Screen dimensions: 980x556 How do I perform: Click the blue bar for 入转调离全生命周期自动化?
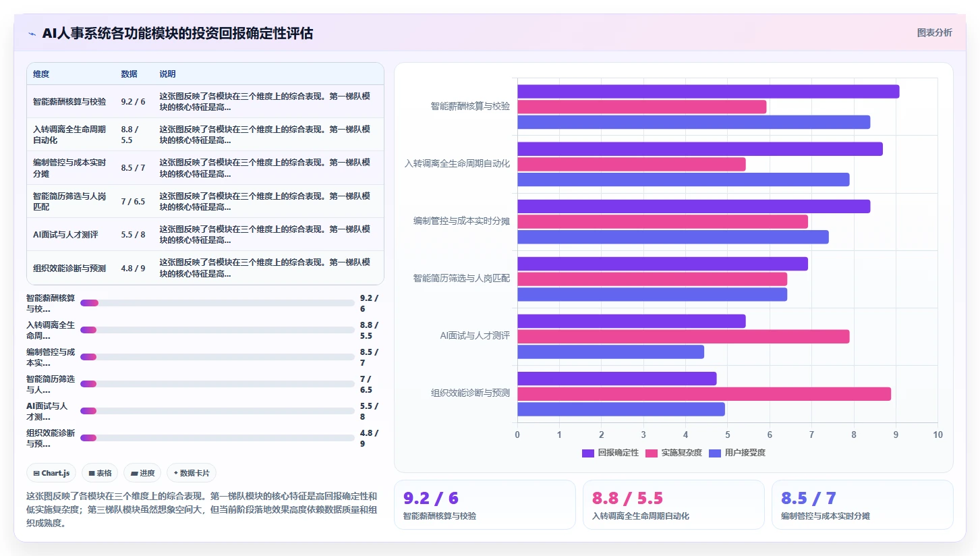[x=683, y=179]
